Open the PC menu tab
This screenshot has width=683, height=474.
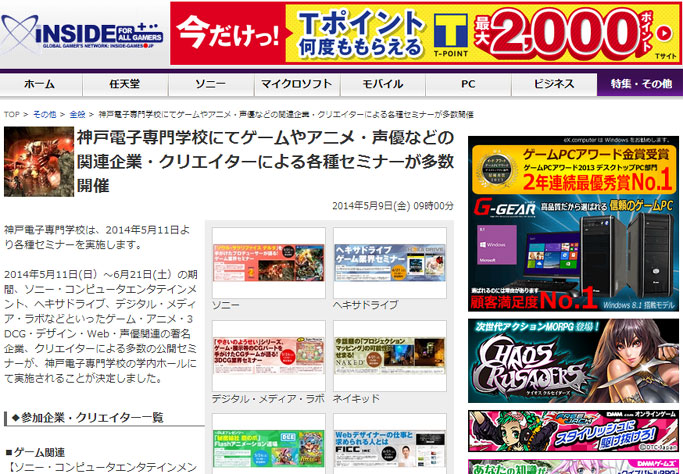point(468,84)
